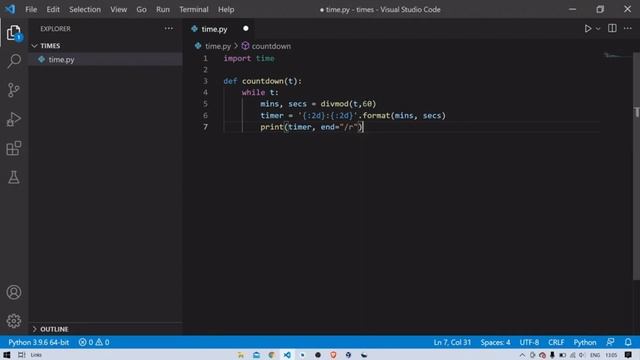Open the Edit menu
This screenshot has height=360, width=640.
[53, 9]
